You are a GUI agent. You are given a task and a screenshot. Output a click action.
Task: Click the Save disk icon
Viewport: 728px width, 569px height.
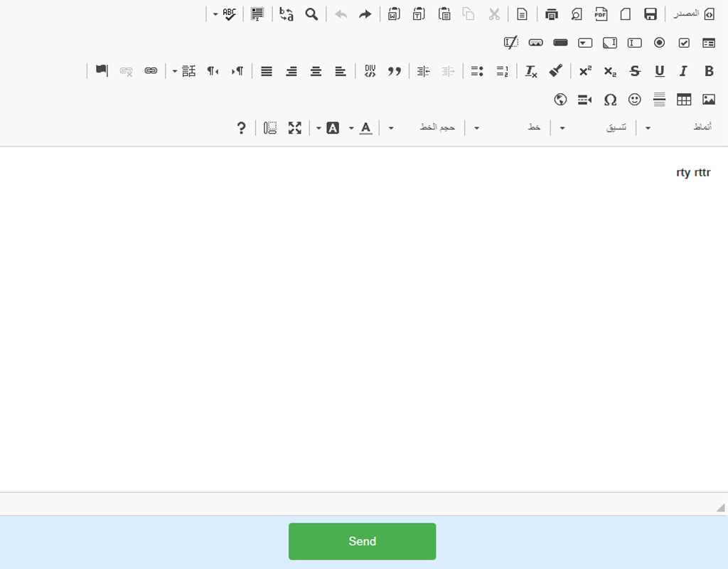tap(650, 14)
